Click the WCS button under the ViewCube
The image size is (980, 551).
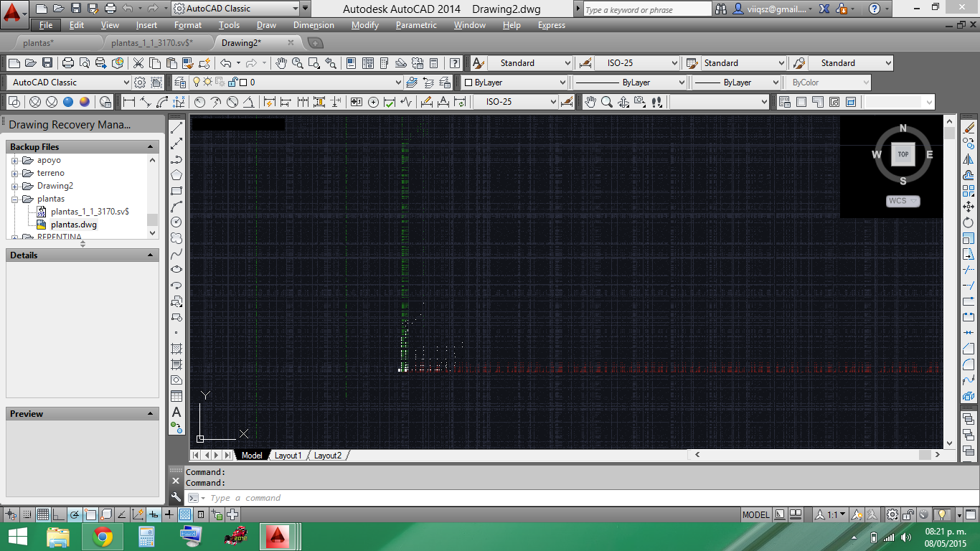point(903,201)
